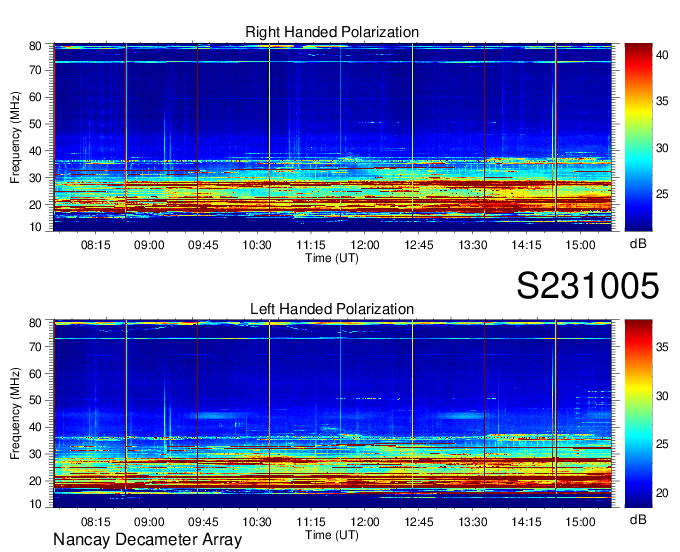The height and width of the screenshot is (552, 680).
Task: Select the 10:30 tick on Right Handed time axis
Action: point(257,245)
